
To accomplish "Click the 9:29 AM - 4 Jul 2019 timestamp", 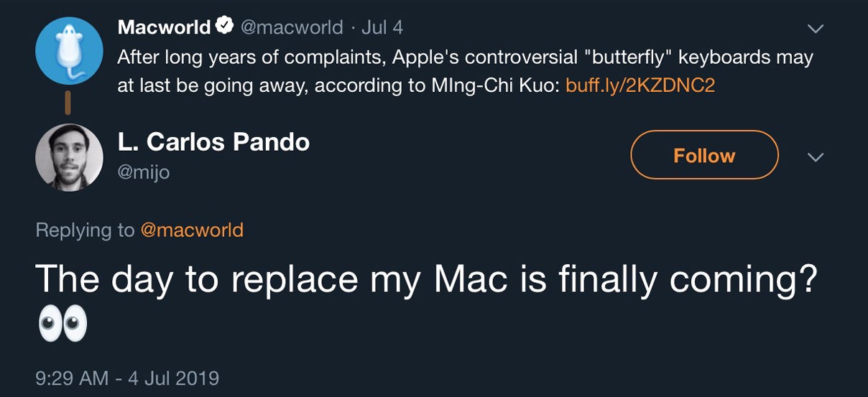I will [x=127, y=378].
